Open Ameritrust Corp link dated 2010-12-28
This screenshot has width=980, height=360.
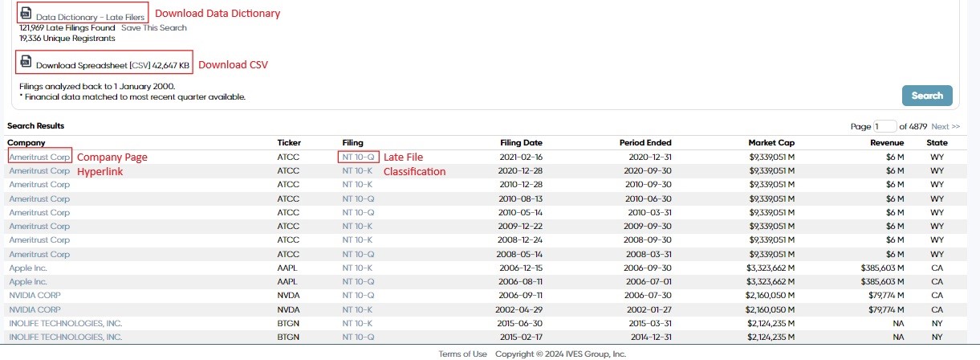click(x=39, y=185)
